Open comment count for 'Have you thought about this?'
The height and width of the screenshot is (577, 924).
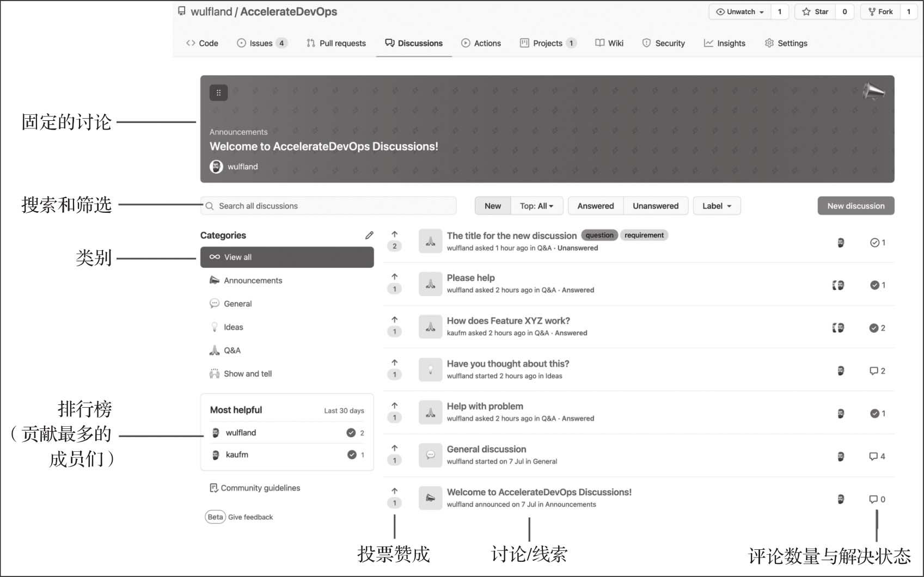click(878, 371)
